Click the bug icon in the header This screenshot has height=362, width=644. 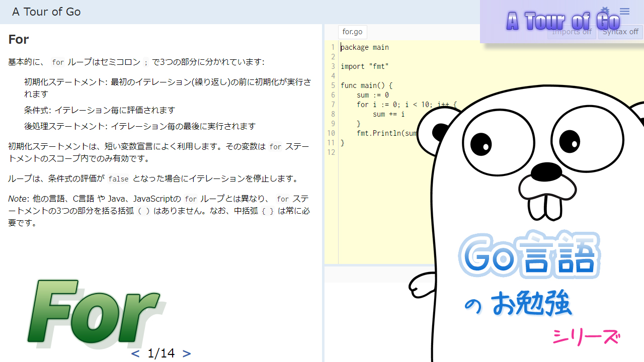click(605, 11)
